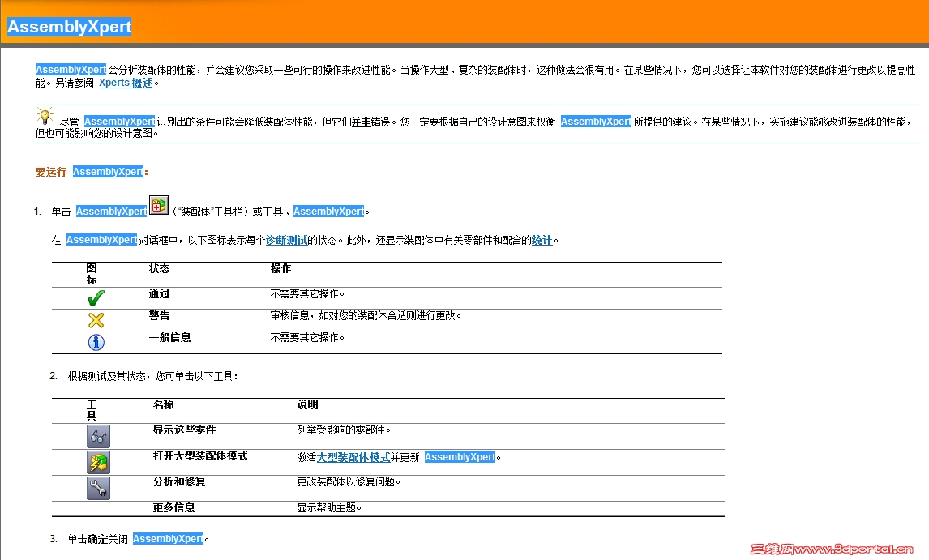This screenshot has height=560, width=929.
Task: Click the glasses icon for showing these parts
Action: point(98,436)
